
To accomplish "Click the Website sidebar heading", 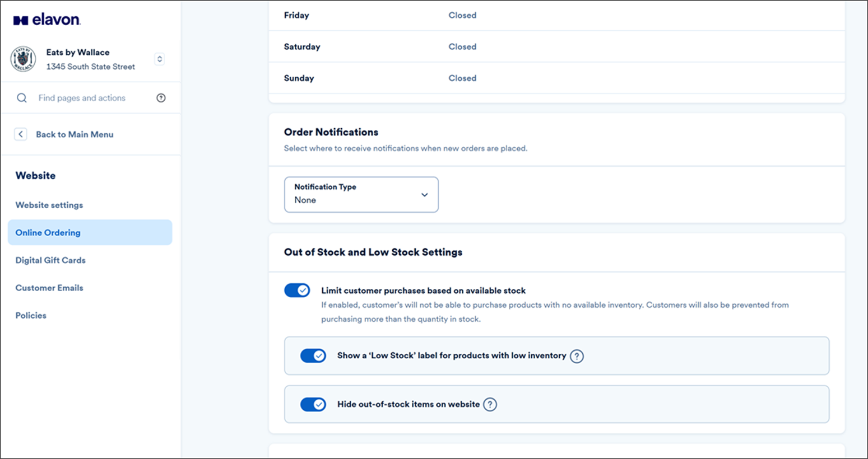I will [x=35, y=175].
